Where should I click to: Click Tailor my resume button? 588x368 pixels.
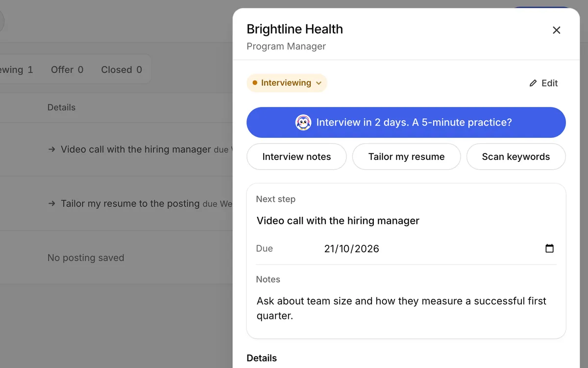[406, 157]
